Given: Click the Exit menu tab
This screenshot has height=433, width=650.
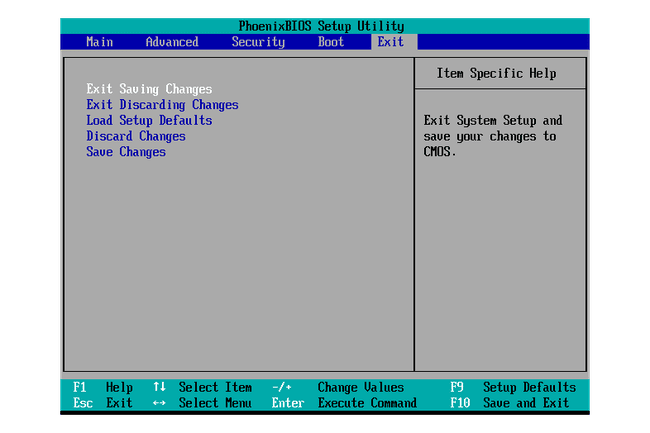Looking at the screenshot, I should click(390, 42).
